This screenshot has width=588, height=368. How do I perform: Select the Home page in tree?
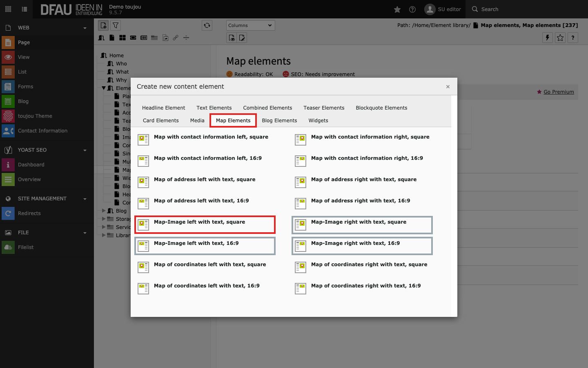click(x=116, y=56)
